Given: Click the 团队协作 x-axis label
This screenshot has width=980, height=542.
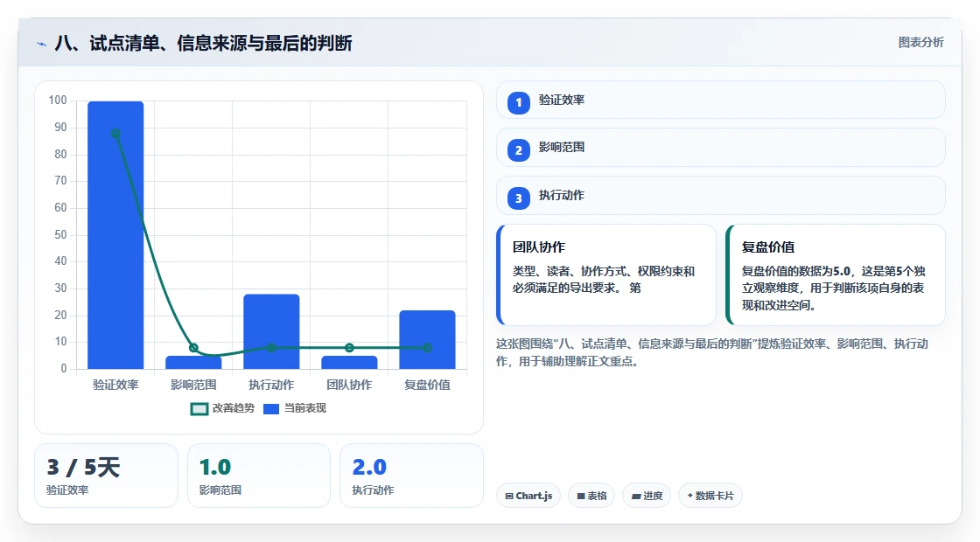Looking at the screenshot, I should click(349, 385).
